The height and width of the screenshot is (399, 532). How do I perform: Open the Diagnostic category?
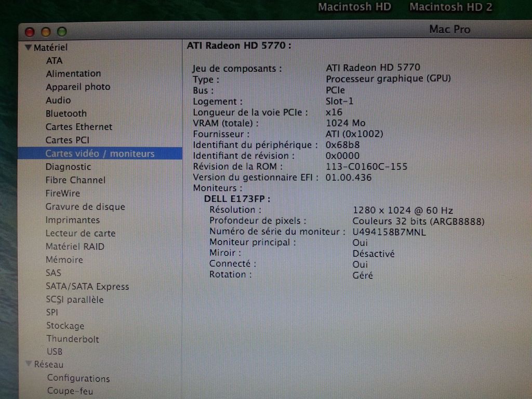(68, 167)
